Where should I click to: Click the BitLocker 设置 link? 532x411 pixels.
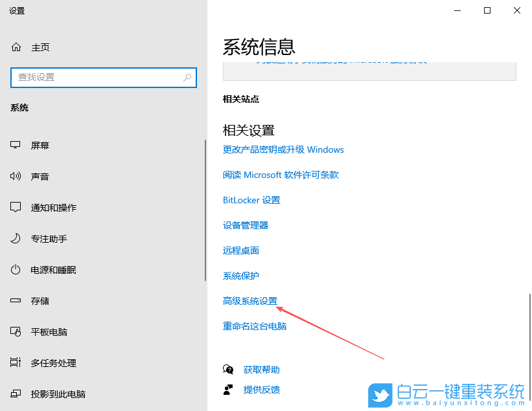click(251, 199)
